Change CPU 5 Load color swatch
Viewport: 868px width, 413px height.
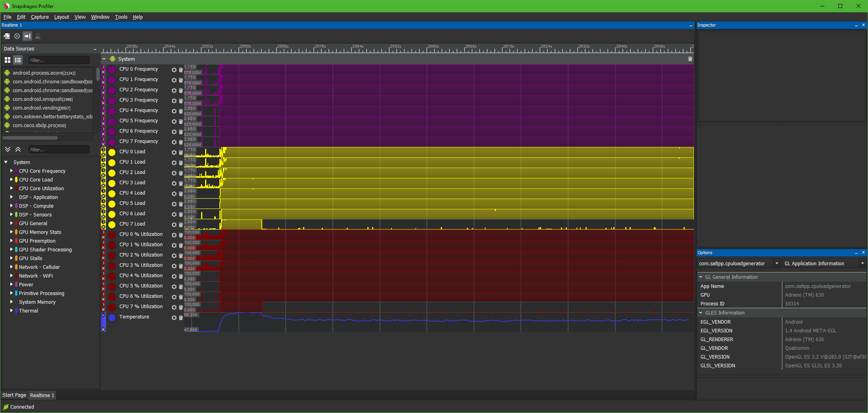[x=112, y=204]
